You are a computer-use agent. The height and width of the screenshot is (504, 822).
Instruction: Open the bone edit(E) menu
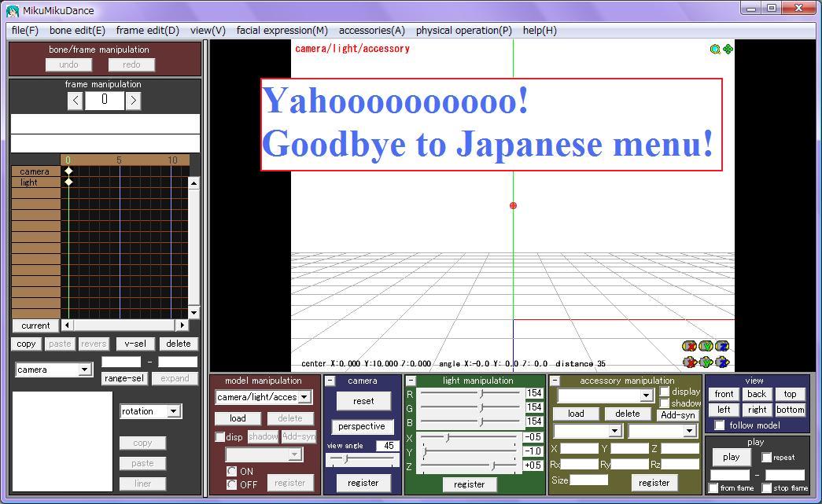(77, 31)
